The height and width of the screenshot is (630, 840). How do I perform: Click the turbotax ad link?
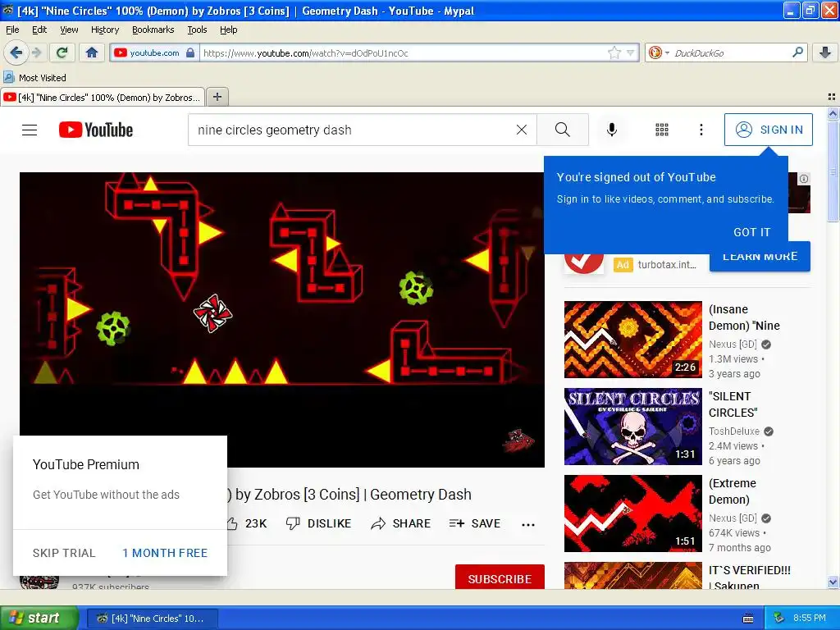[x=667, y=265]
